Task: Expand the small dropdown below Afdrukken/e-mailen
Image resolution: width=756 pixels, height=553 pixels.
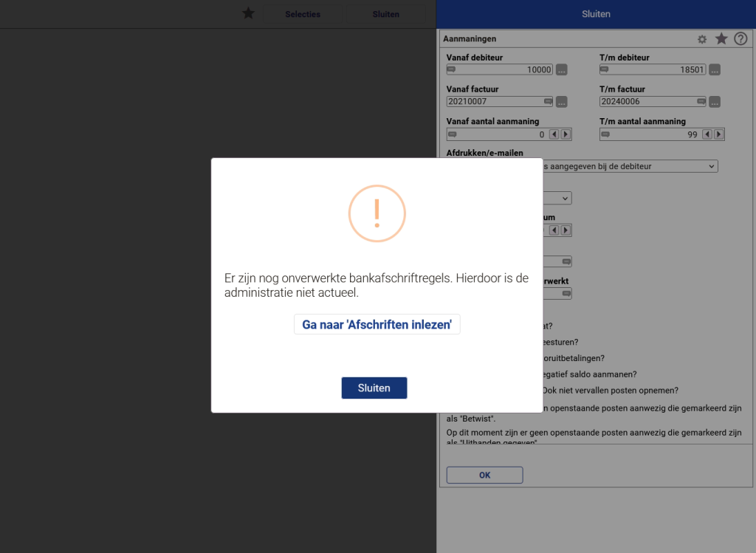Action: (x=564, y=198)
